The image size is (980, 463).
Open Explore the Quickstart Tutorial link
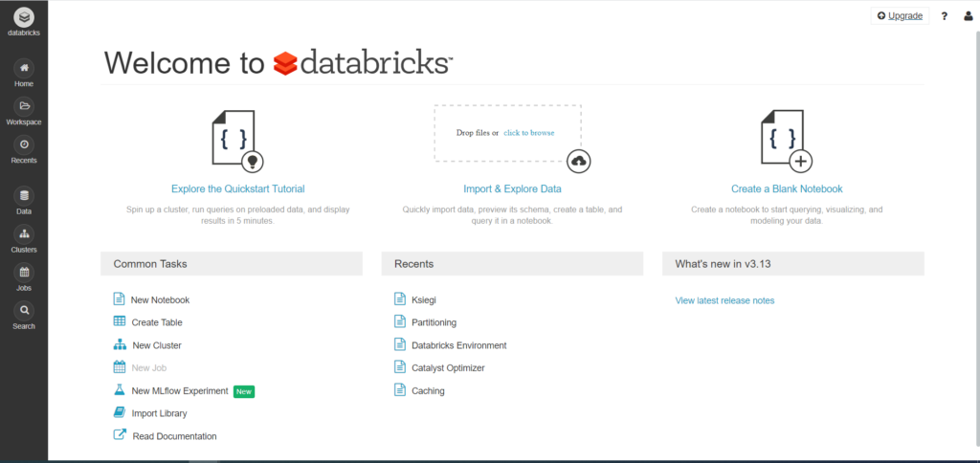pyautogui.click(x=238, y=188)
